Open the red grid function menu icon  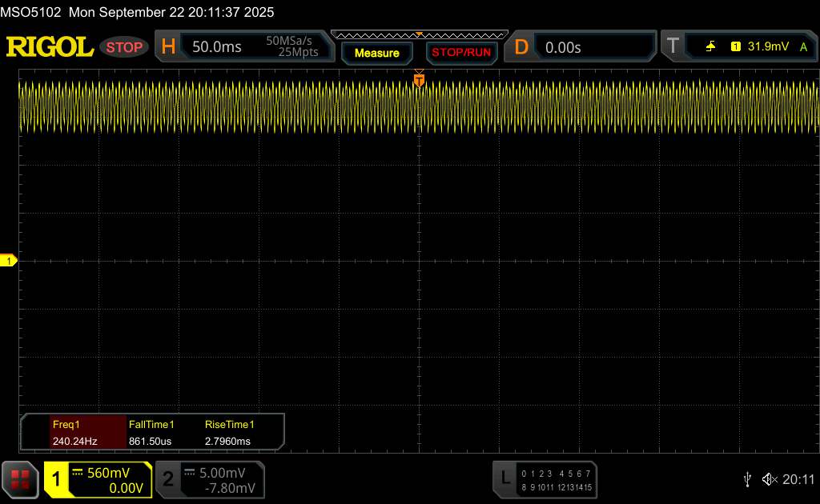tap(21, 479)
